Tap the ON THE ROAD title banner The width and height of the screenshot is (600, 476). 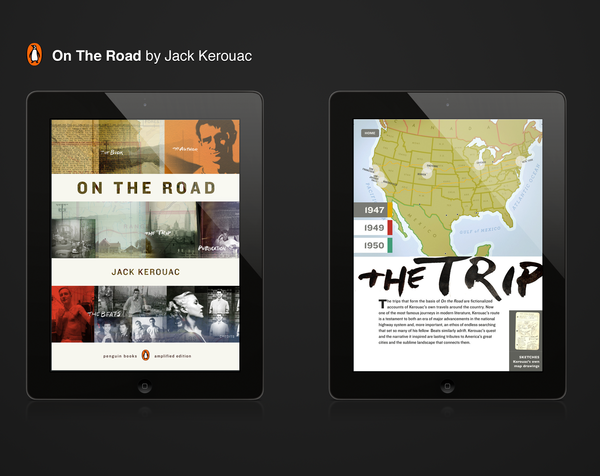coord(147,187)
